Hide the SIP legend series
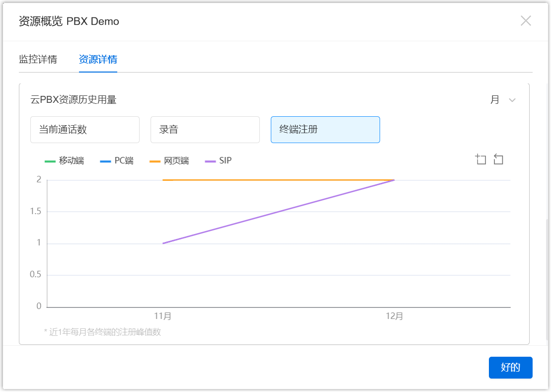Screen dimensions: 551x392 pos(219,160)
